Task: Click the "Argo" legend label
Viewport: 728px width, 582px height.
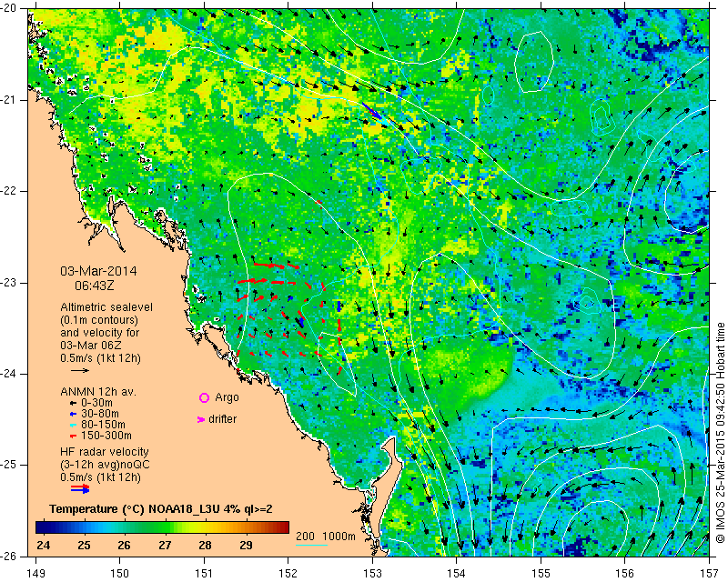Action: (x=227, y=397)
